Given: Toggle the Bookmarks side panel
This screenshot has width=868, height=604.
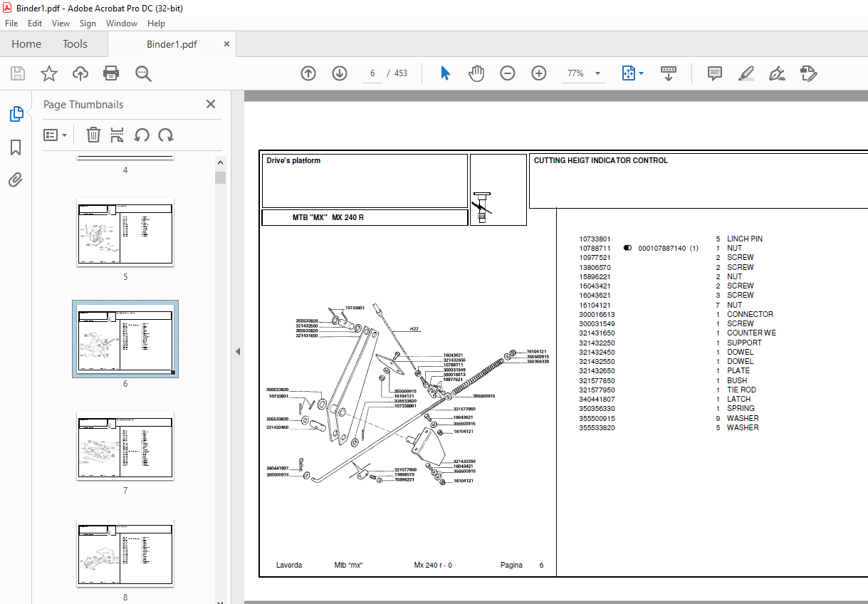Looking at the screenshot, I should 16,147.
